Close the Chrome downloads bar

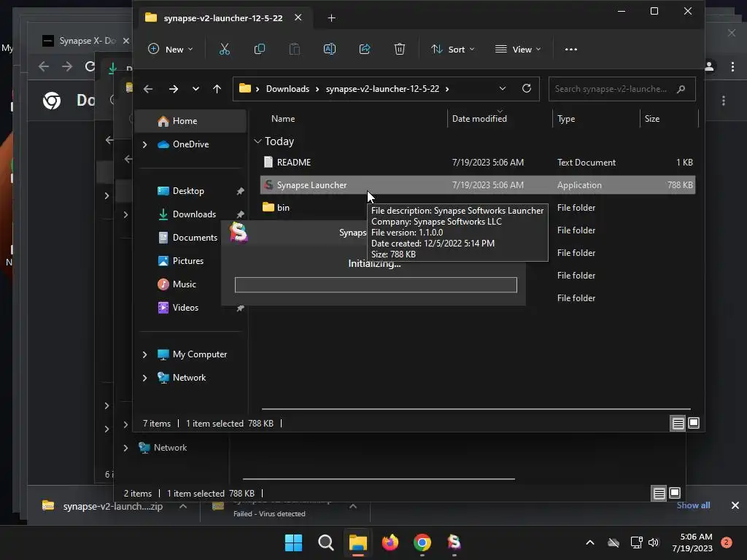735,505
